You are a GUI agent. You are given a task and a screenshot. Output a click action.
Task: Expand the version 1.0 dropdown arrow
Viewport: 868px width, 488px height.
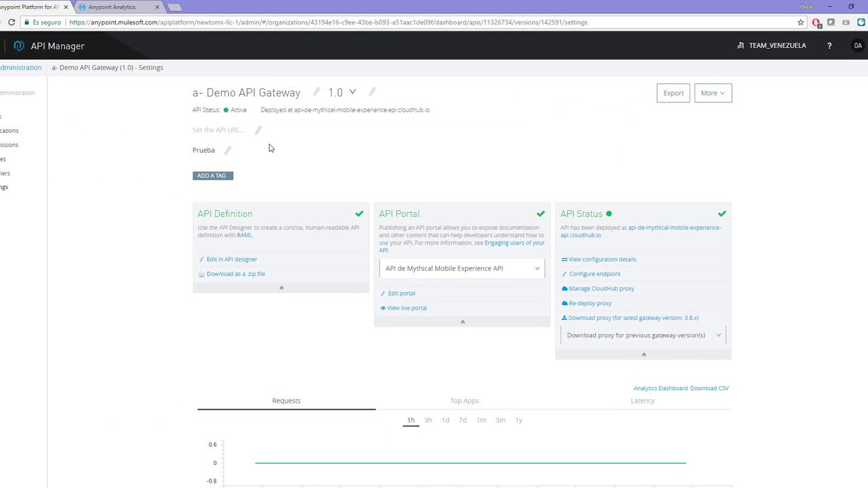pos(352,92)
